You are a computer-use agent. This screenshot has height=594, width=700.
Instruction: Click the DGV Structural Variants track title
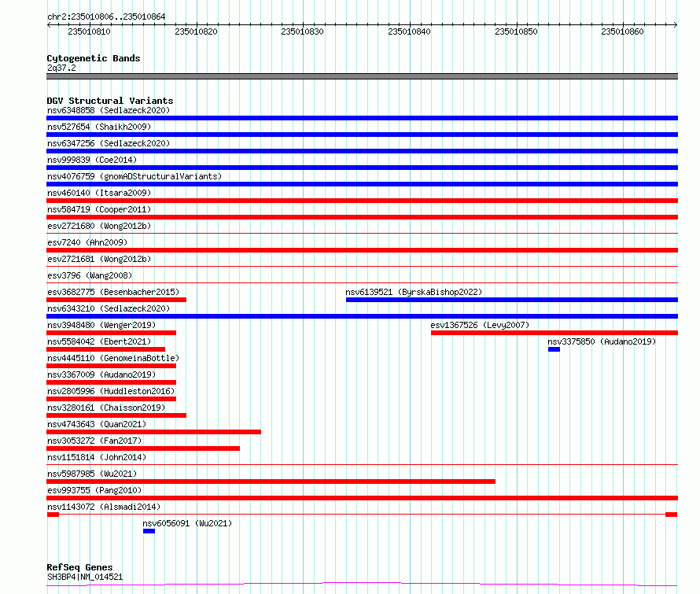(x=110, y=101)
